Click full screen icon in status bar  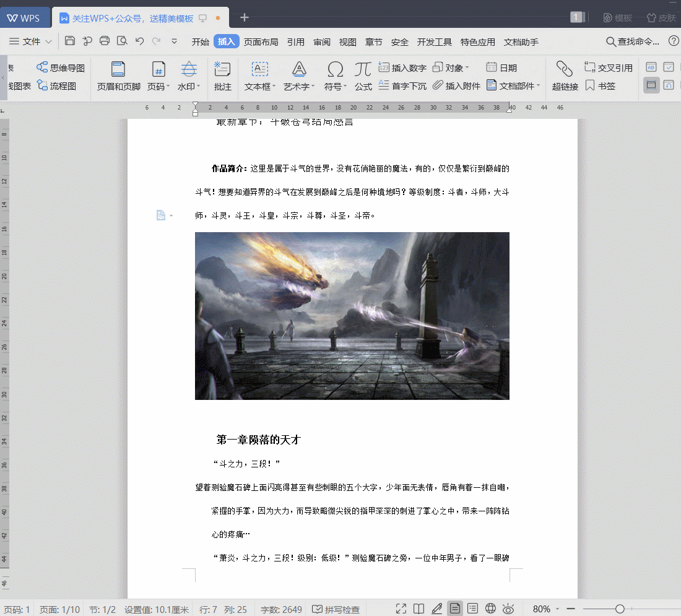pyautogui.click(x=401, y=609)
